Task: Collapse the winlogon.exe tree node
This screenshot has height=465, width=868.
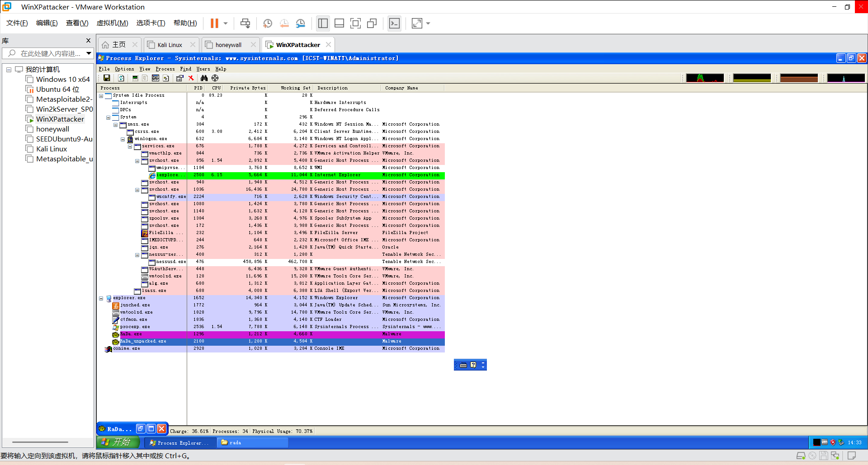Action: [x=123, y=139]
